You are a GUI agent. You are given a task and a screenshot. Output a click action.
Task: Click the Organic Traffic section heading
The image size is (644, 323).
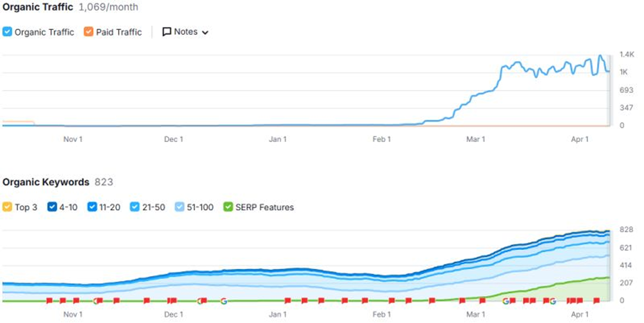coord(38,7)
